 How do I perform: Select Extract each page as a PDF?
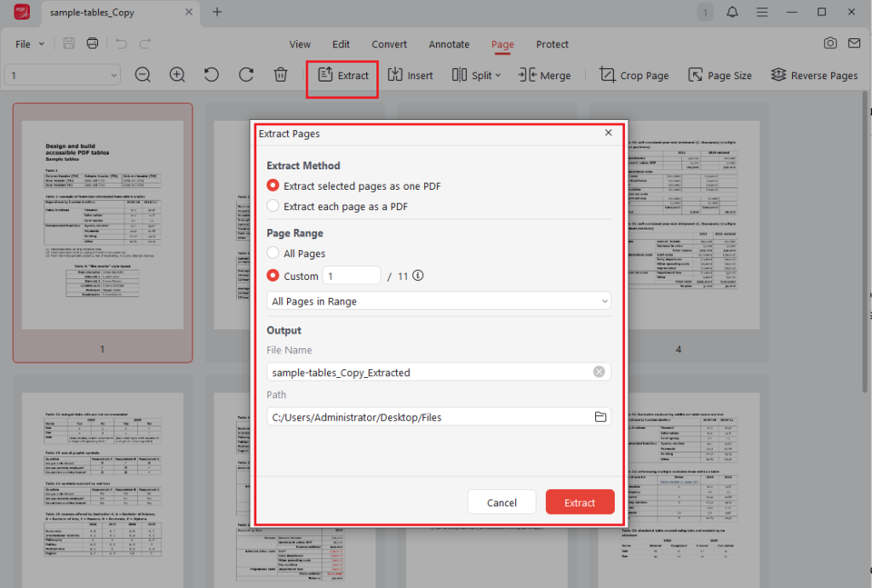[337, 206]
